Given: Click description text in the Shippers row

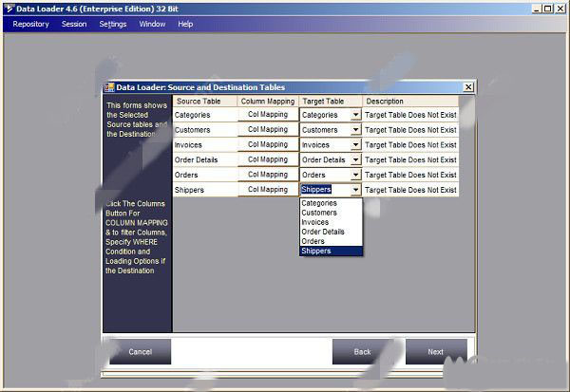Looking at the screenshot, I should click(x=410, y=190).
